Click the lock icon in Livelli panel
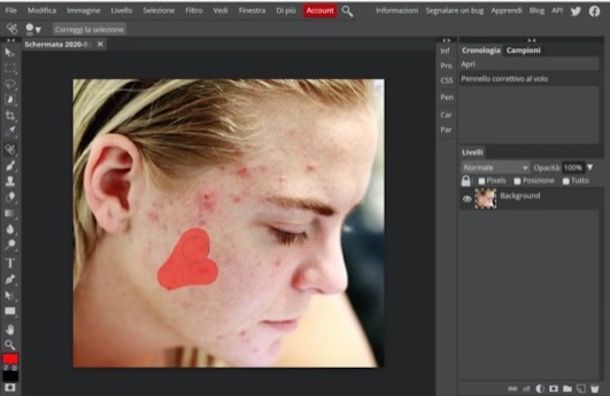This screenshot has width=610, height=396. (x=466, y=180)
